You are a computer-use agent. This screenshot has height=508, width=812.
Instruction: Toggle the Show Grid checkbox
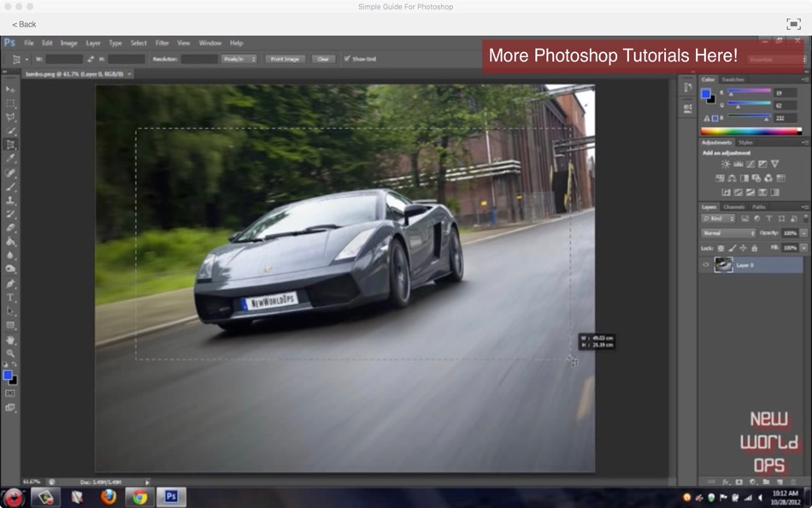pyautogui.click(x=348, y=58)
